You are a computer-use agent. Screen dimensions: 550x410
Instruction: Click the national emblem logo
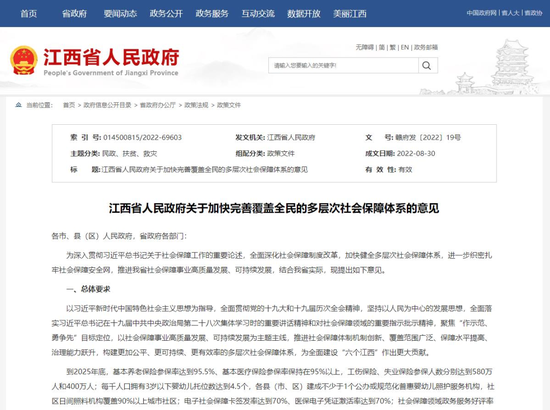click(x=24, y=60)
